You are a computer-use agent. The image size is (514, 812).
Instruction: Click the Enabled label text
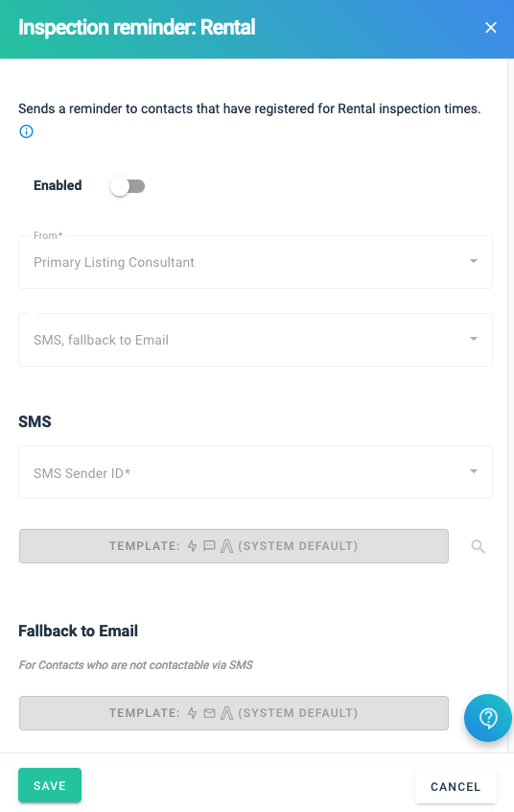(58, 185)
